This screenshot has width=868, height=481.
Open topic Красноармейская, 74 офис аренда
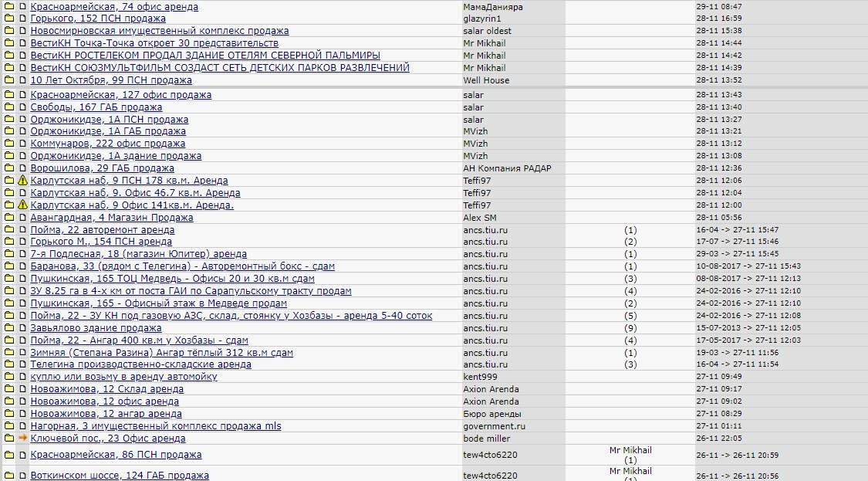click(x=114, y=7)
